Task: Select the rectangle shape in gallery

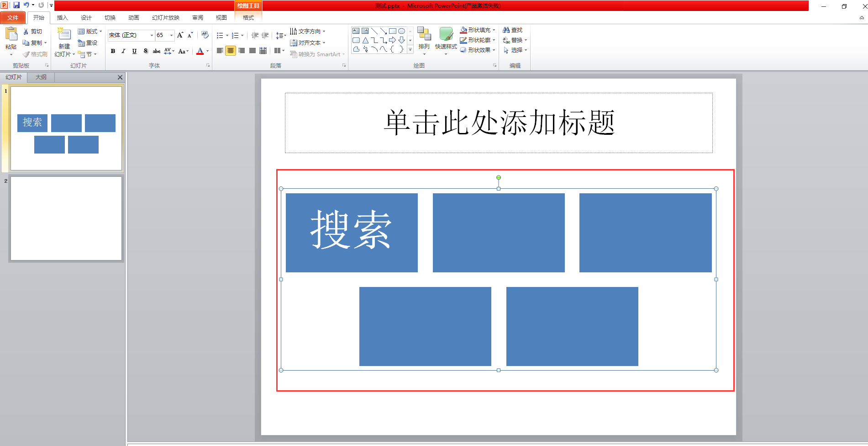Action: (393, 31)
